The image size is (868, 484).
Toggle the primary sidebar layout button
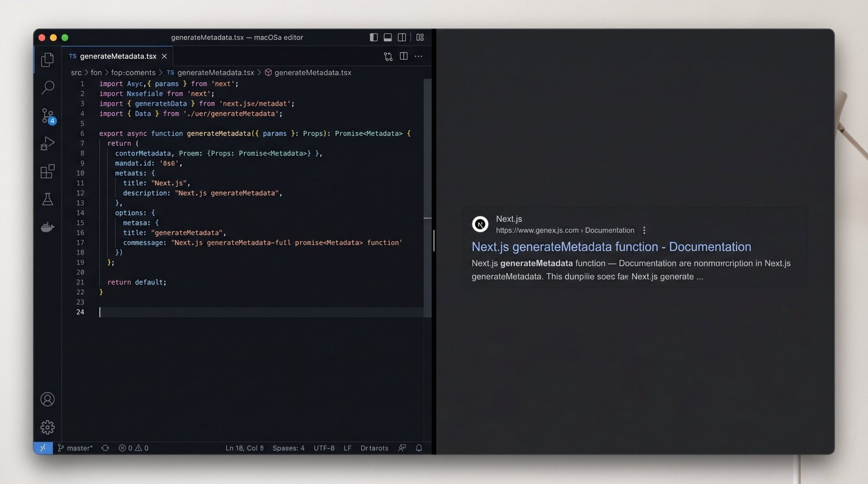[x=374, y=37]
